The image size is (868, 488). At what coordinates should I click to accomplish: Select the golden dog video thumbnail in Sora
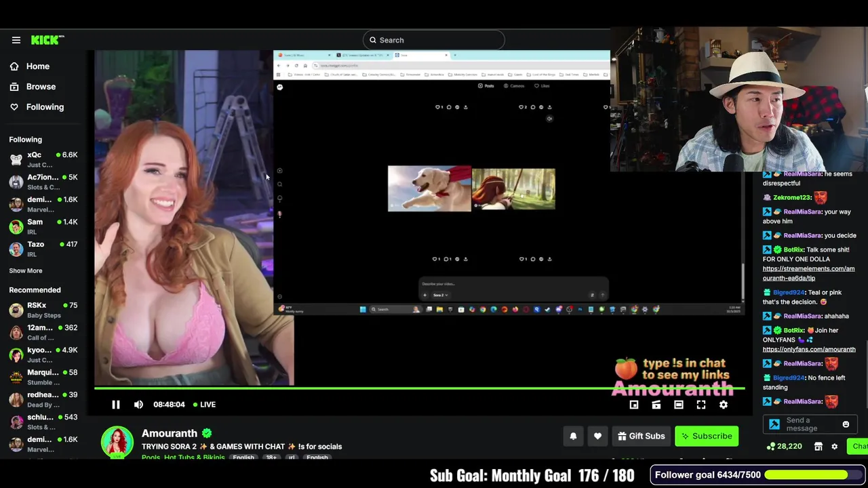(429, 188)
